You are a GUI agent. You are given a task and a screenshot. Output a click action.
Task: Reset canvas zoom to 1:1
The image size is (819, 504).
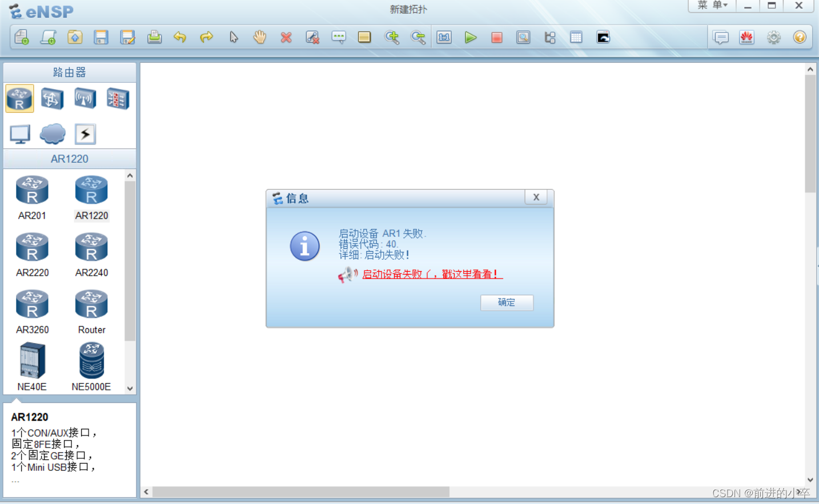[444, 38]
